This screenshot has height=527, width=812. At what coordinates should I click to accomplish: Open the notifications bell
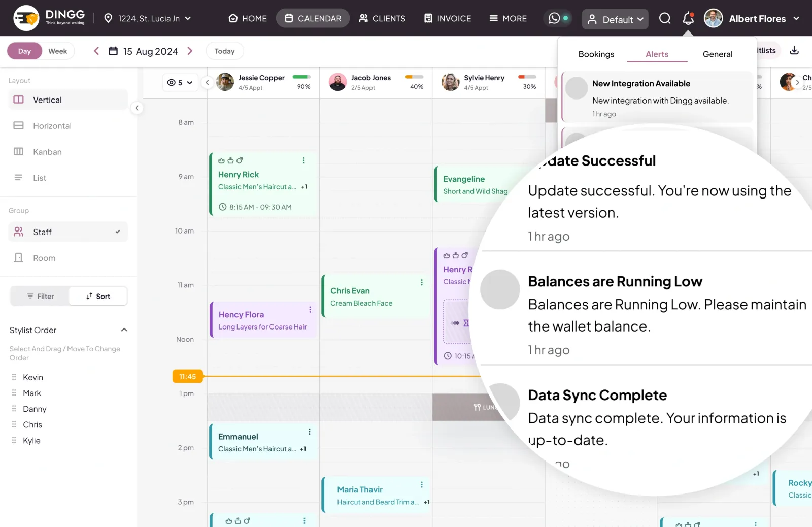(x=688, y=19)
